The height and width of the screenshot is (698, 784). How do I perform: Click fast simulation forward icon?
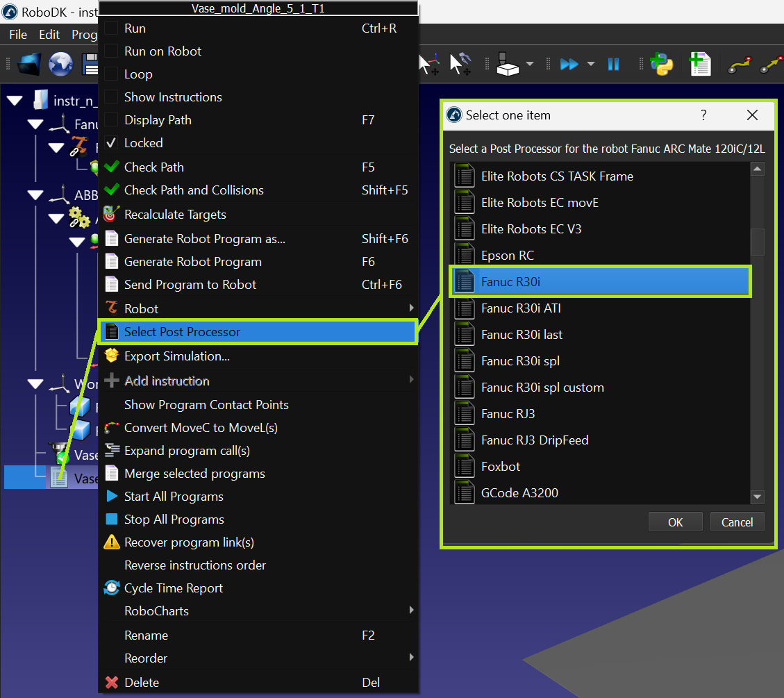tap(569, 65)
